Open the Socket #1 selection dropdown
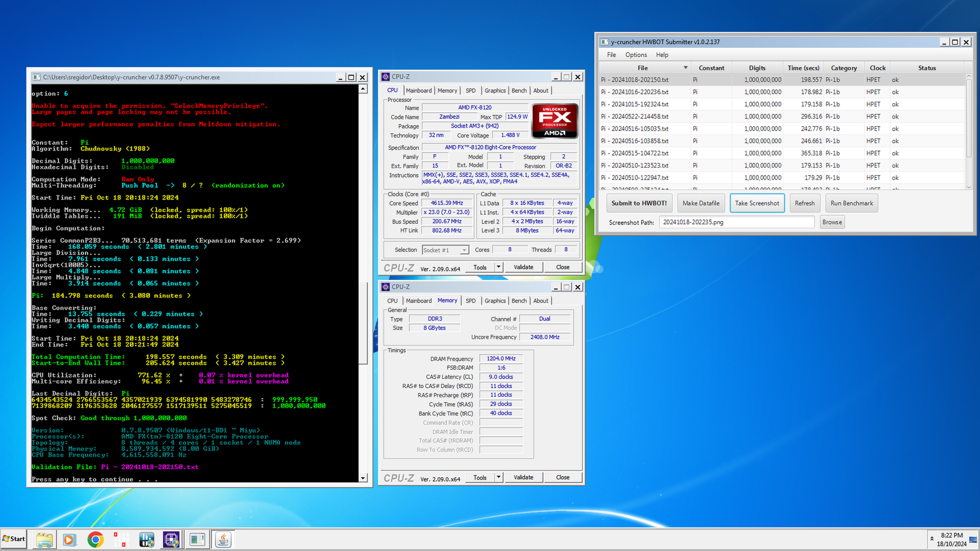980x551 pixels. coord(446,250)
